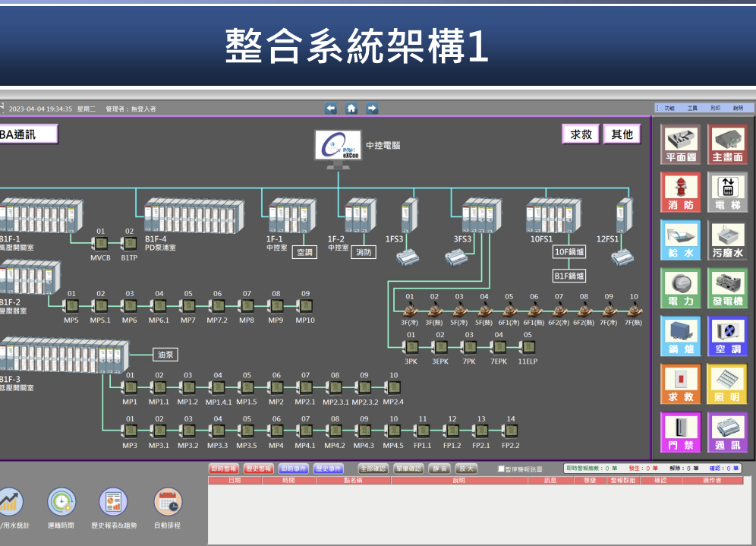The width and height of the screenshot is (756, 546).
Task: Switch to the 歷史警報 tab
Action: [x=259, y=469]
